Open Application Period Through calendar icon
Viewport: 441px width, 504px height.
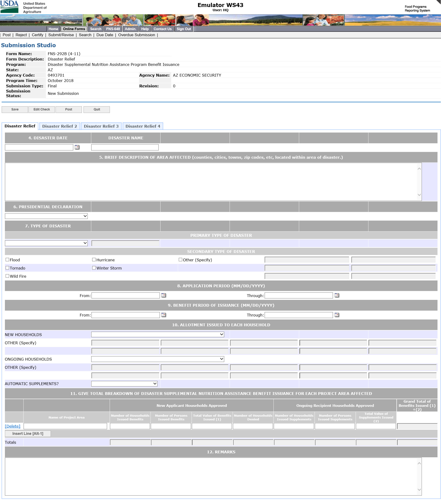(x=337, y=295)
